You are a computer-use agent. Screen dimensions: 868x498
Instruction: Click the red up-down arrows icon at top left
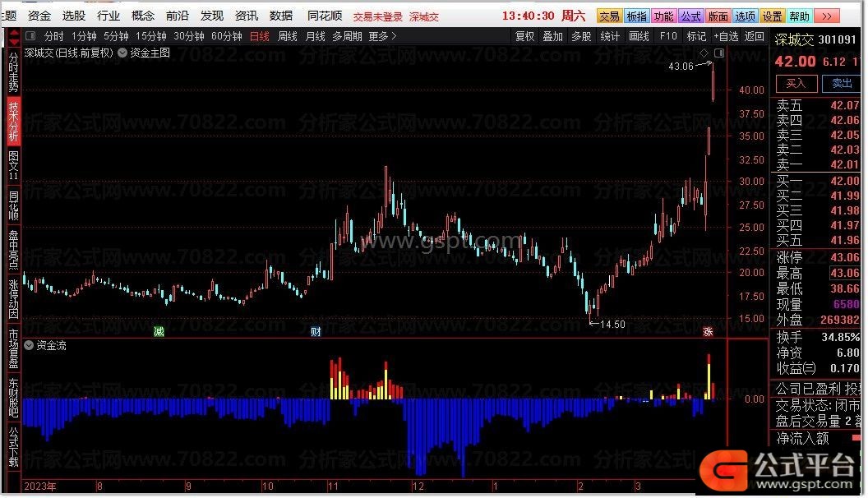pyautogui.click(x=13, y=38)
